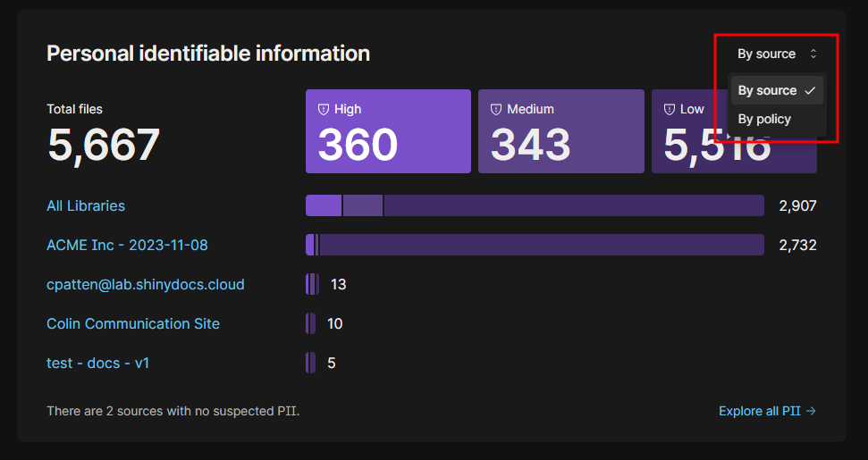
Task: Choose By policy menu option
Action: click(x=764, y=119)
